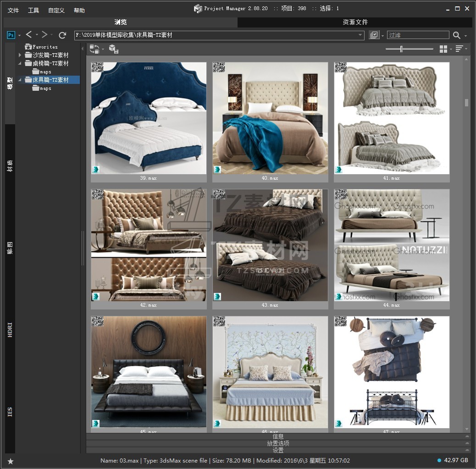
Task: Click the refresh folder icon
Action: pos(62,35)
